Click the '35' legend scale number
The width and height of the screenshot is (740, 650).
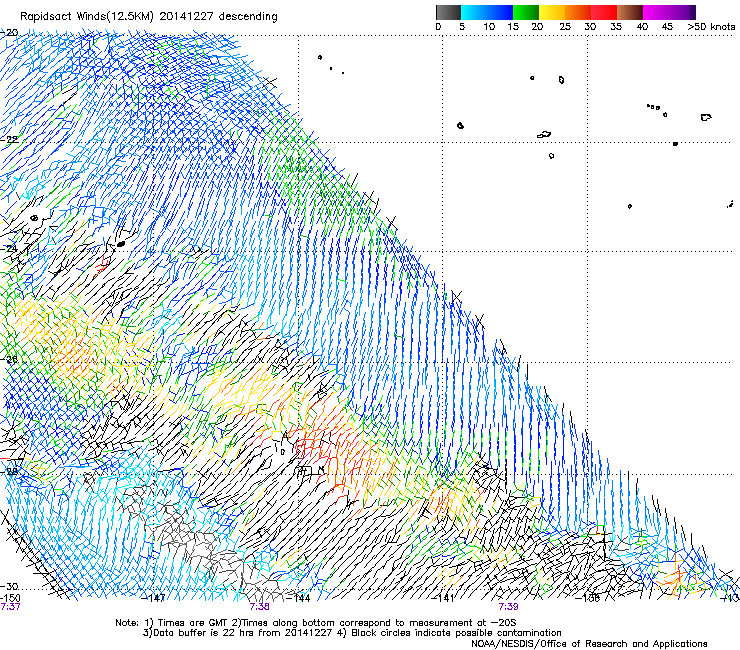(x=616, y=27)
